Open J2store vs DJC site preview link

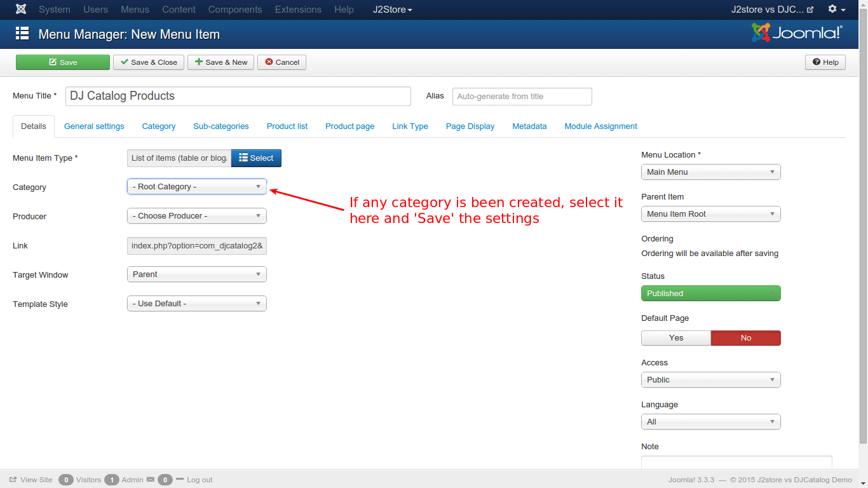[x=772, y=10]
